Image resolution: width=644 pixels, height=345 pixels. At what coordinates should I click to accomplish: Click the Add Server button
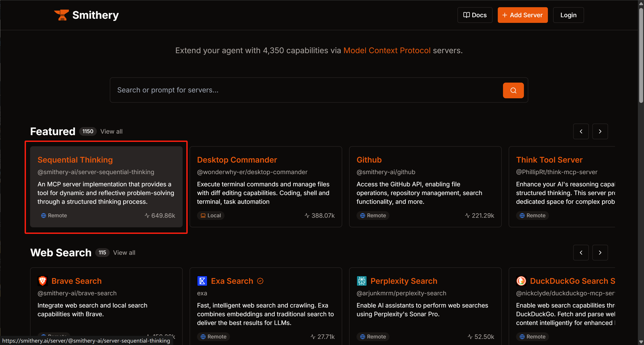tap(522, 15)
